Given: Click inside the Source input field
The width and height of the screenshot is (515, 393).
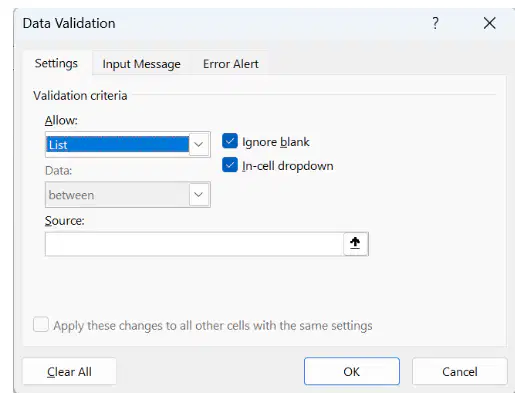Looking at the screenshot, I should [194, 244].
